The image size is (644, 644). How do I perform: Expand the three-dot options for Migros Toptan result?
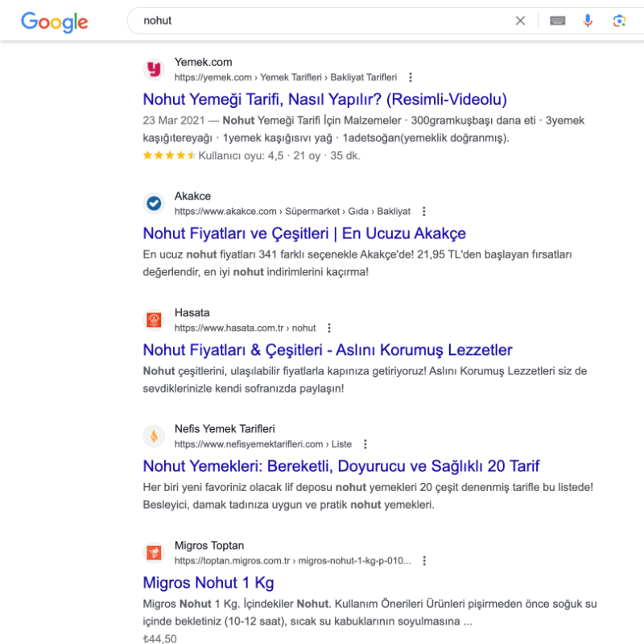(424, 560)
